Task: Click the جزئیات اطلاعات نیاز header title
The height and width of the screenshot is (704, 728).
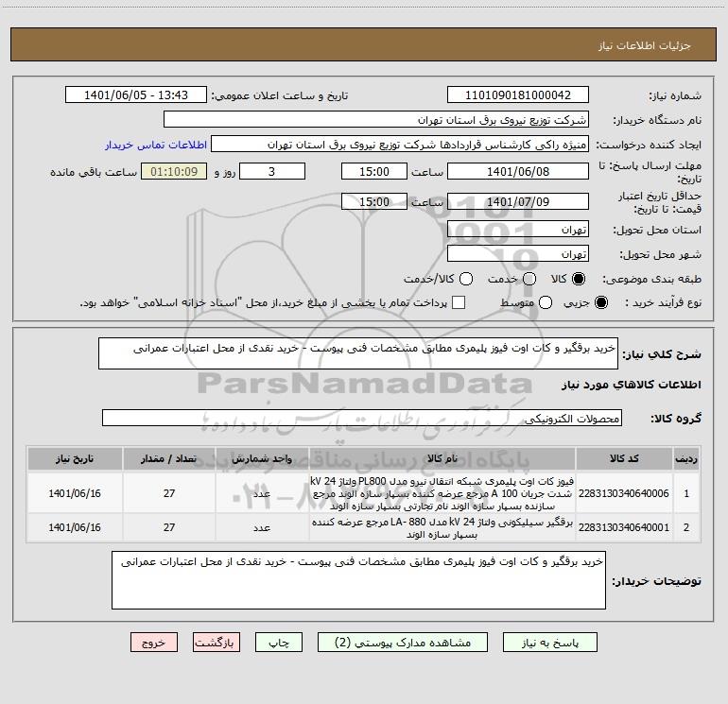Action: (x=645, y=45)
